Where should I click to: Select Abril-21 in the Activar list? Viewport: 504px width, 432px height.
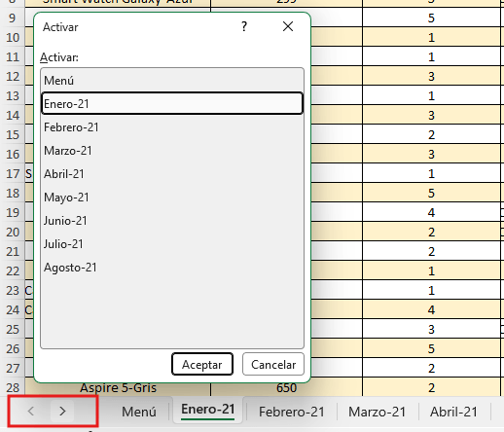[x=172, y=174]
